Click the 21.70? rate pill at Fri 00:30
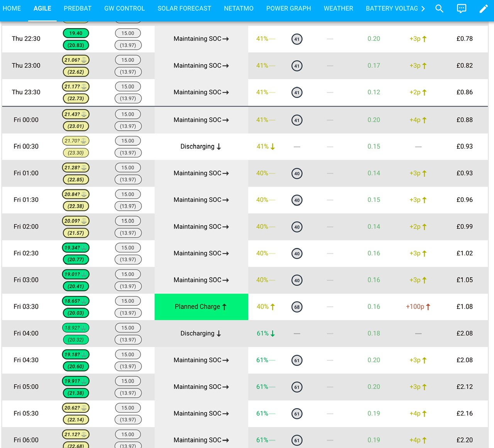Screen dimensions: 494x448 pos(76,141)
